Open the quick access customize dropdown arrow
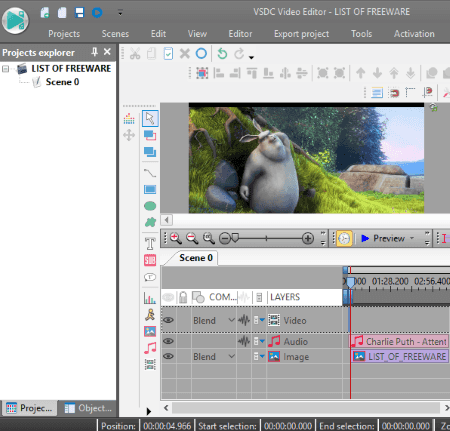 [120, 13]
